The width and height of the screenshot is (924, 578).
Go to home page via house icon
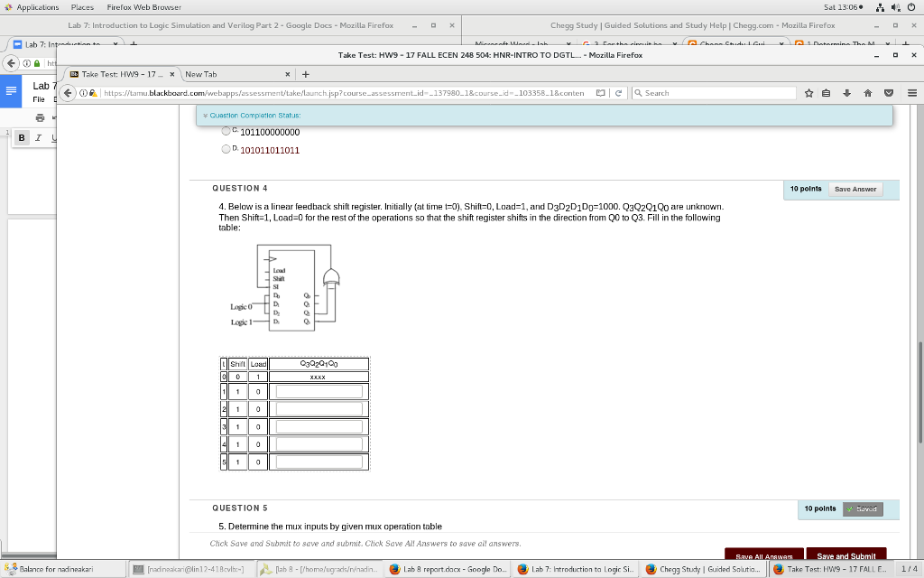click(867, 93)
